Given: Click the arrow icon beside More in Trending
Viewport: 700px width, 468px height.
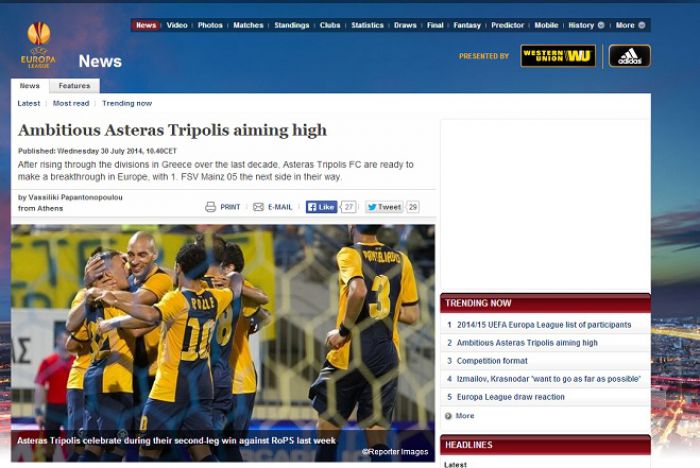Looking at the screenshot, I should click(x=448, y=416).
